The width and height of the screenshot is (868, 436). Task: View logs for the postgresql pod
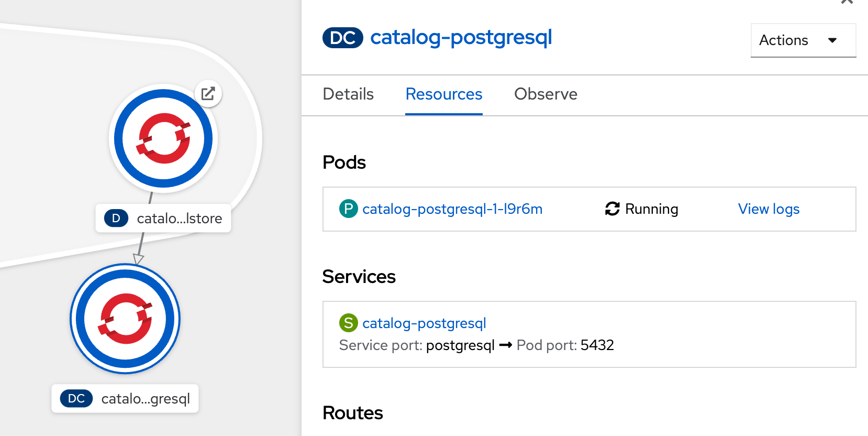(769, 209)
